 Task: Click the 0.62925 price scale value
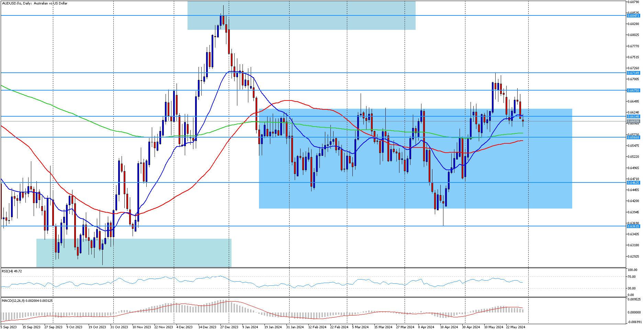tap(633, 257)
